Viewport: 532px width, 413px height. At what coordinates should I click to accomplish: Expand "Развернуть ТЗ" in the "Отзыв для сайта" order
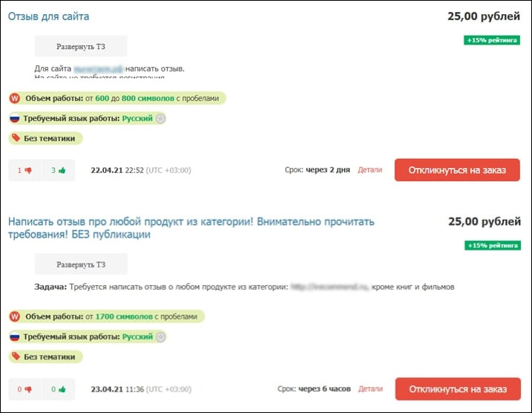click(81, 46)
